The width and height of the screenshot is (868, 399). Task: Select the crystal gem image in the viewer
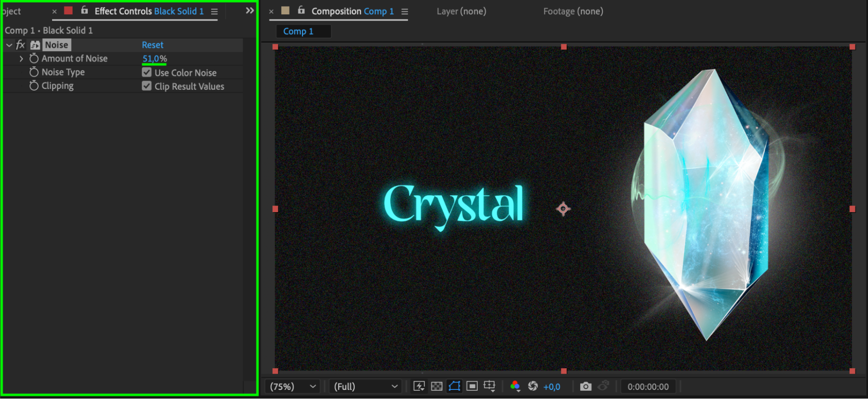pyautogui.click(x=706, y=205)
